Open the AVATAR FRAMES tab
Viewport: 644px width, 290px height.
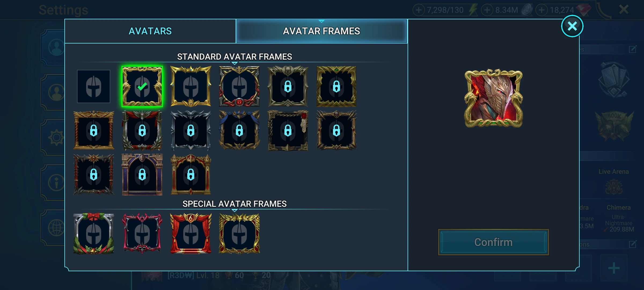tap(321, 31)
